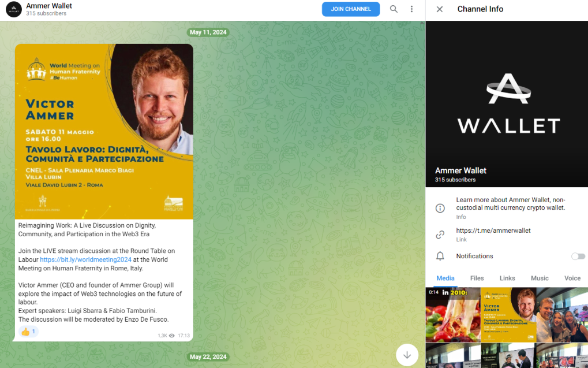Click the 'Reimagining Work' message headline text
Image resolution: width=588 pixels, height=368 pixels.
coord(87,230)
